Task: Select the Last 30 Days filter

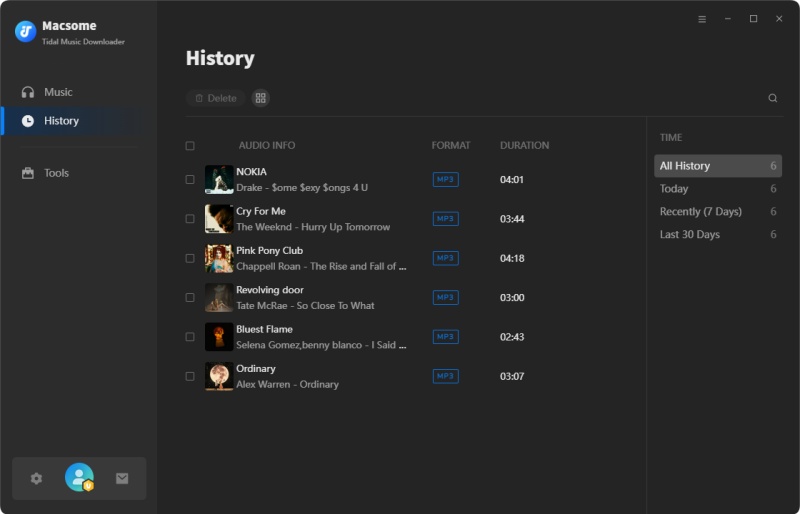Action: tap(717, 234)
